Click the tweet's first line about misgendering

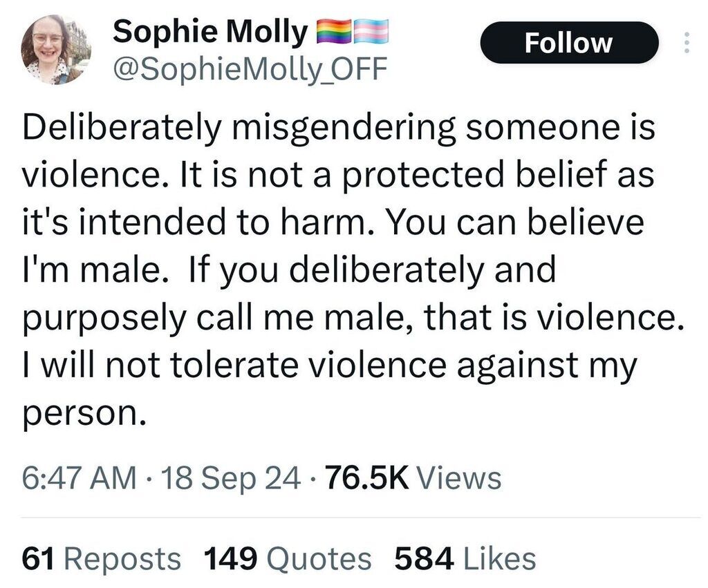tap(338, 129)
